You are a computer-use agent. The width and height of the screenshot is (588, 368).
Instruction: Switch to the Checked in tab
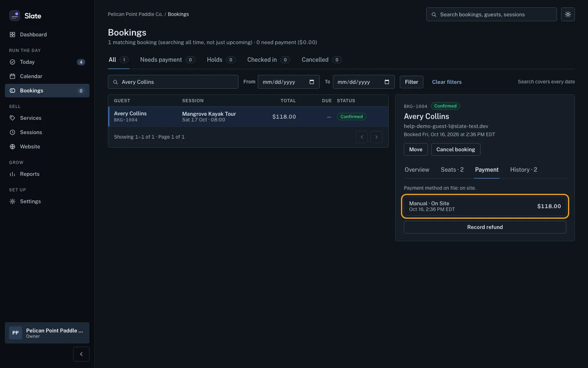269,60
